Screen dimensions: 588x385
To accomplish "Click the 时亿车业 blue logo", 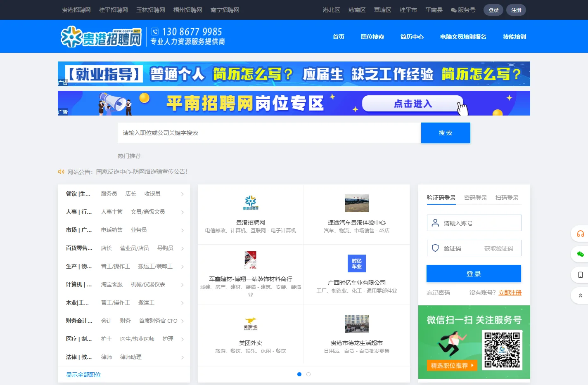I will click(x=357, y=263).
